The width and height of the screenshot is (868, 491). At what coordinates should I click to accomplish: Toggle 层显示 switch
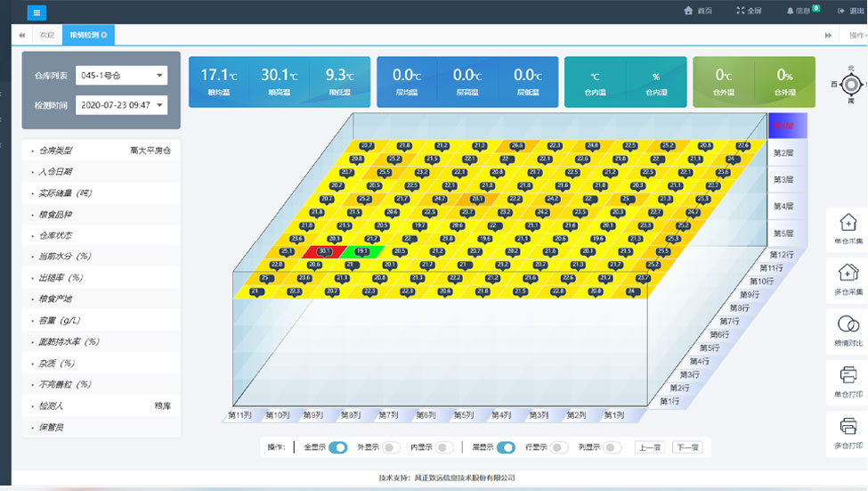[x=506, y=447]
